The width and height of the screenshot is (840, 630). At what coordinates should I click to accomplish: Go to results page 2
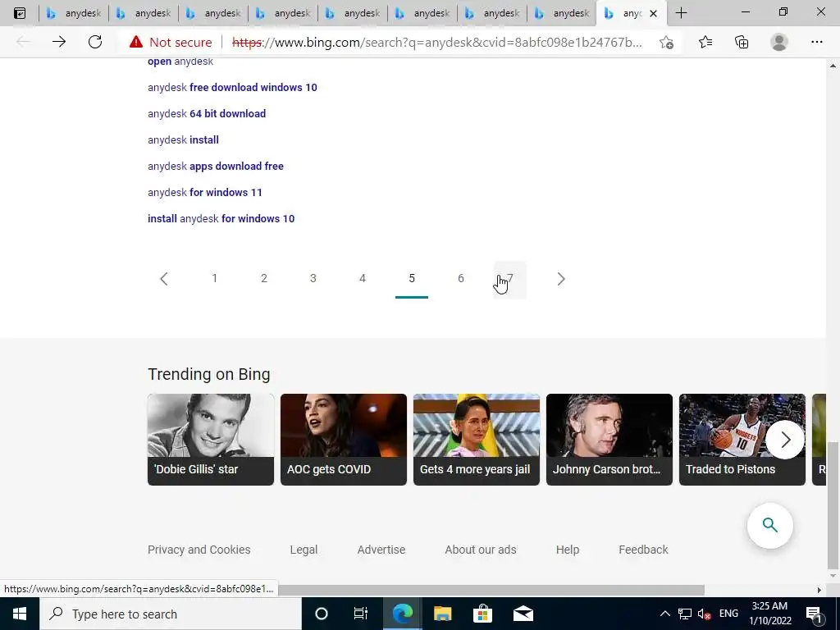point(263,279)
